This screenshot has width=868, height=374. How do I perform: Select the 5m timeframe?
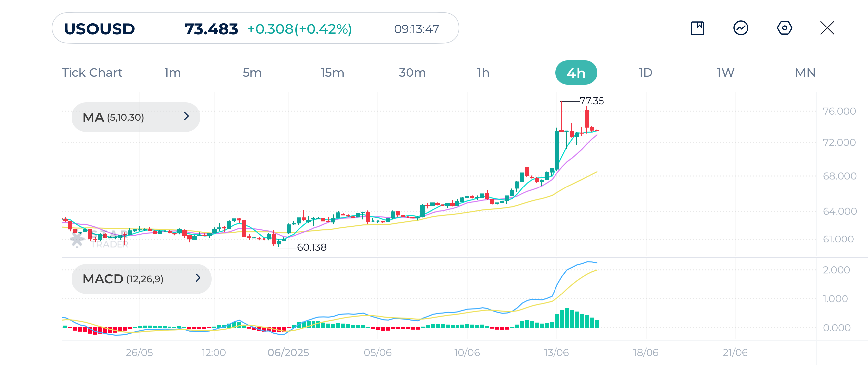(252, 73)
